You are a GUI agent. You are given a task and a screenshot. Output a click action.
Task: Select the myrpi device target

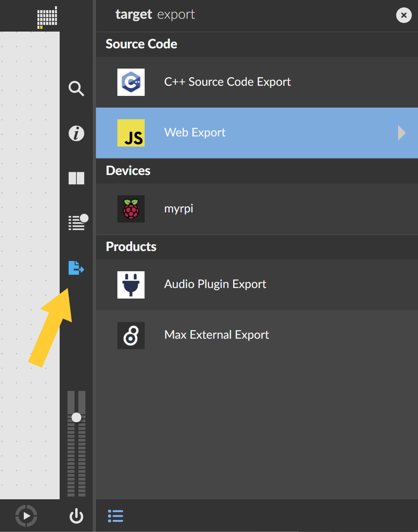click(179, 209)
